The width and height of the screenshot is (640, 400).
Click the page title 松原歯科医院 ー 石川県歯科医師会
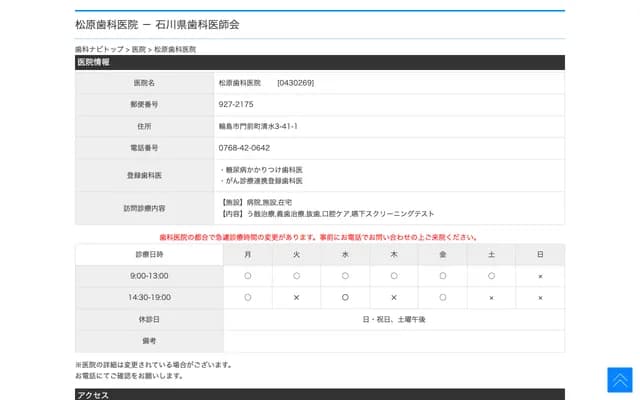click(157, 24)
